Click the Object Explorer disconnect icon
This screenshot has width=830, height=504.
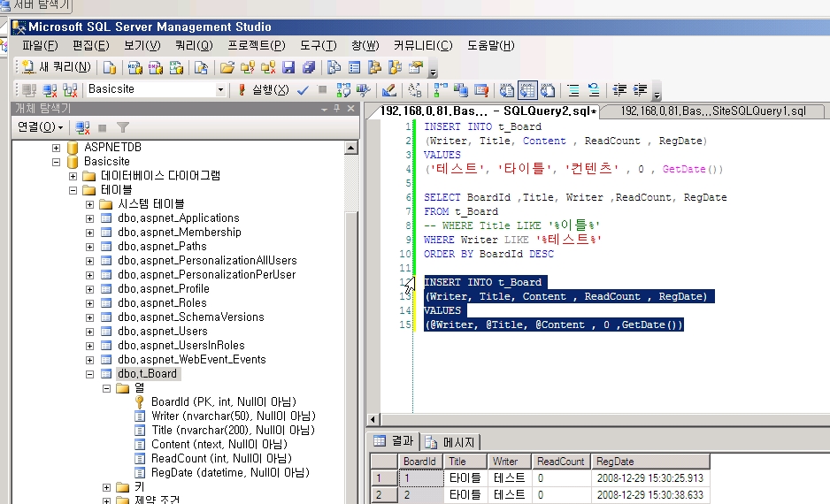click(x=82, y=127)
